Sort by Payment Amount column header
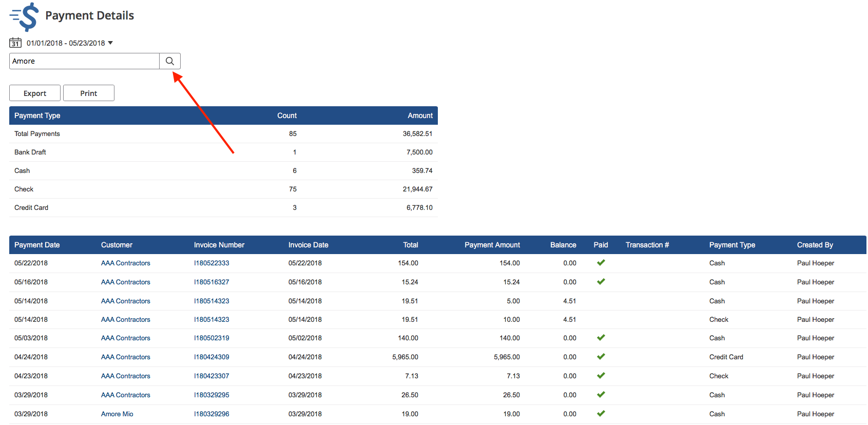This screenshot has width=868, height=425. pos(492,245)
